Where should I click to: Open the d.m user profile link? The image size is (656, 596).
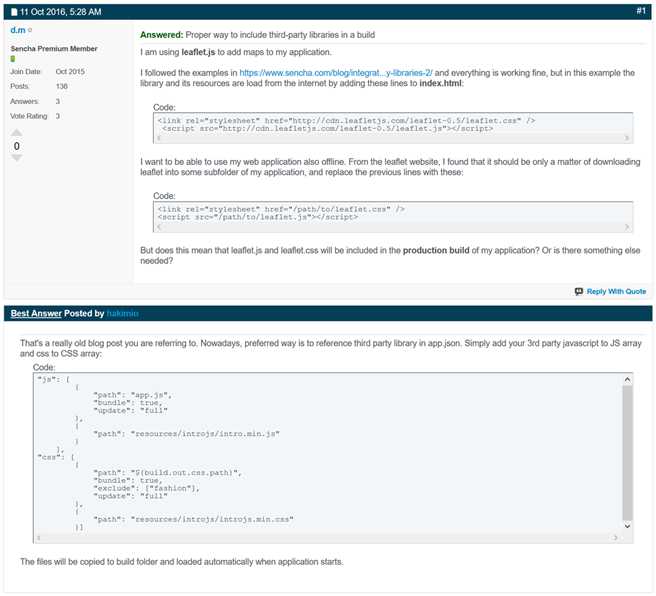(18, 30)
